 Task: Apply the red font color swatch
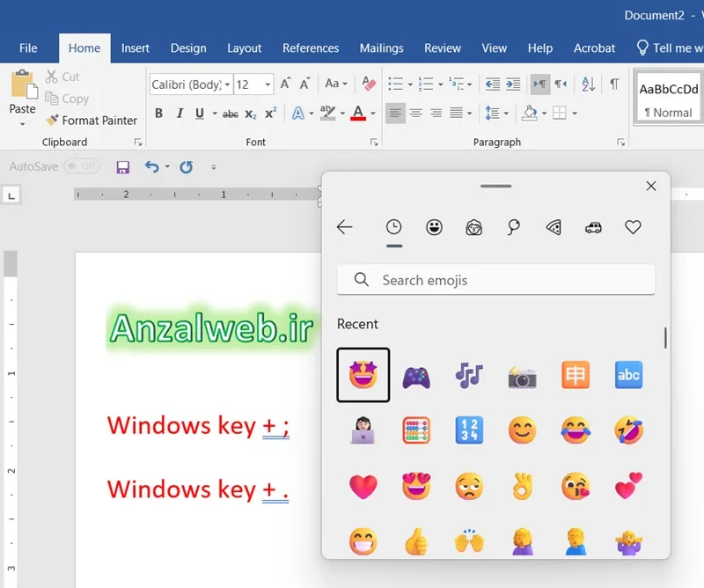pyautogui.click(x=358, y=114)
